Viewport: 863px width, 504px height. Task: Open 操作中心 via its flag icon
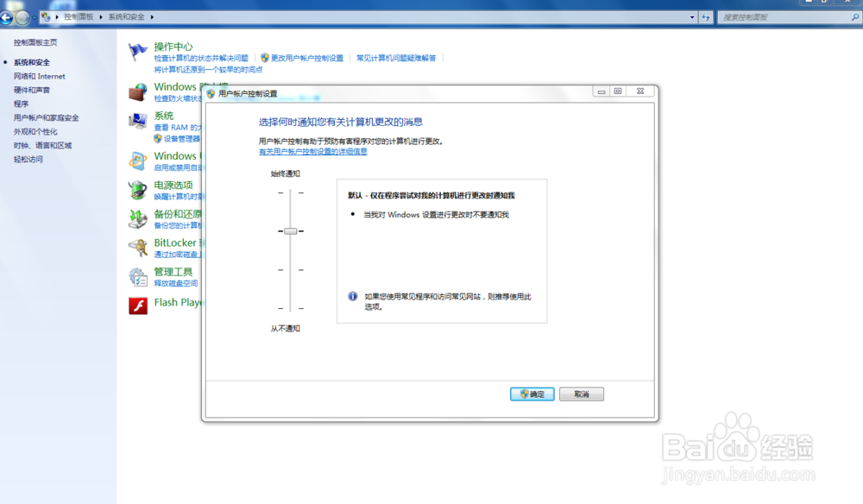click(137, 50)
